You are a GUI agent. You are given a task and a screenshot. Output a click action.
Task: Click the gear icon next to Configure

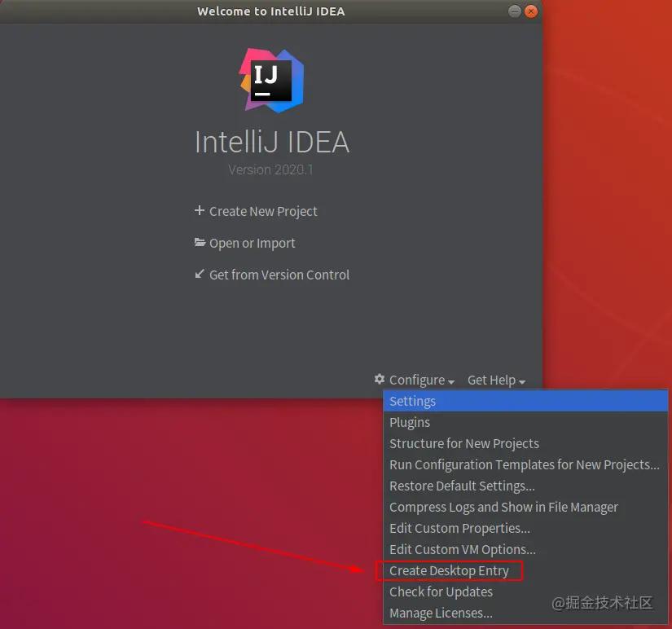pos(380,379)
